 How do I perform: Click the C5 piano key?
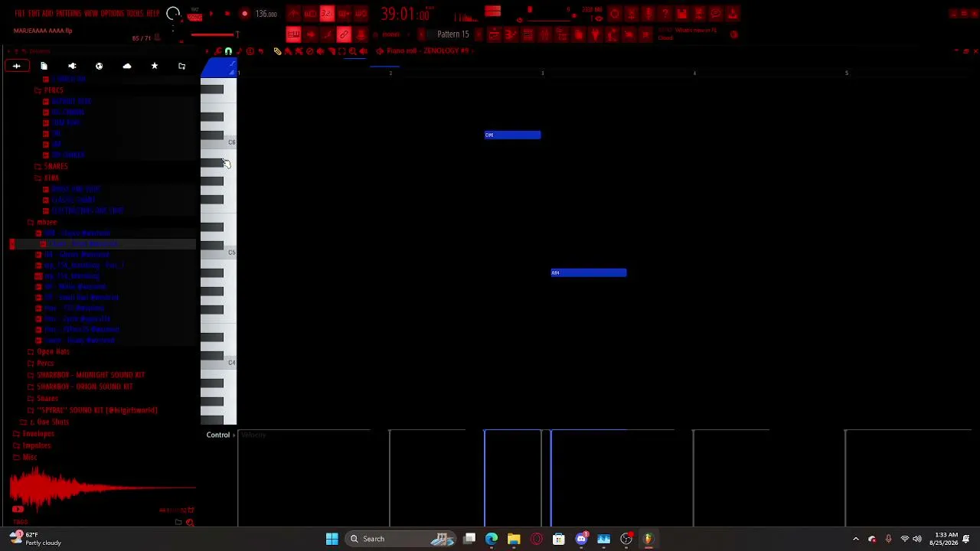(219, 253)
